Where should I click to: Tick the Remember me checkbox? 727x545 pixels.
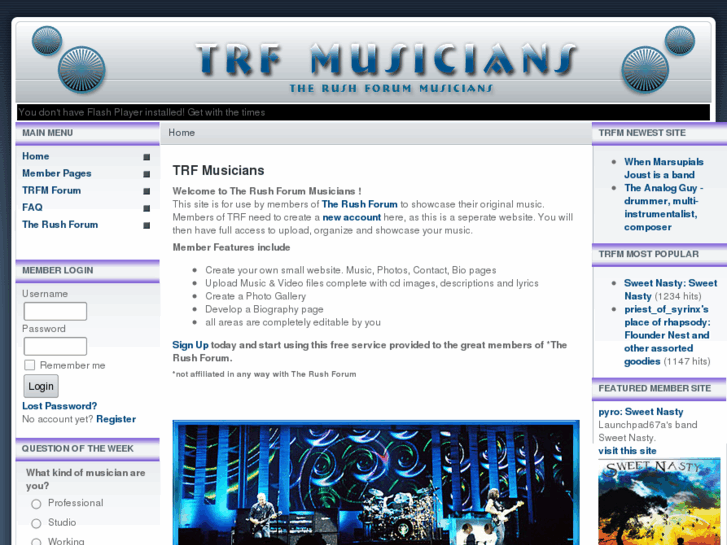tap(30, 365)
